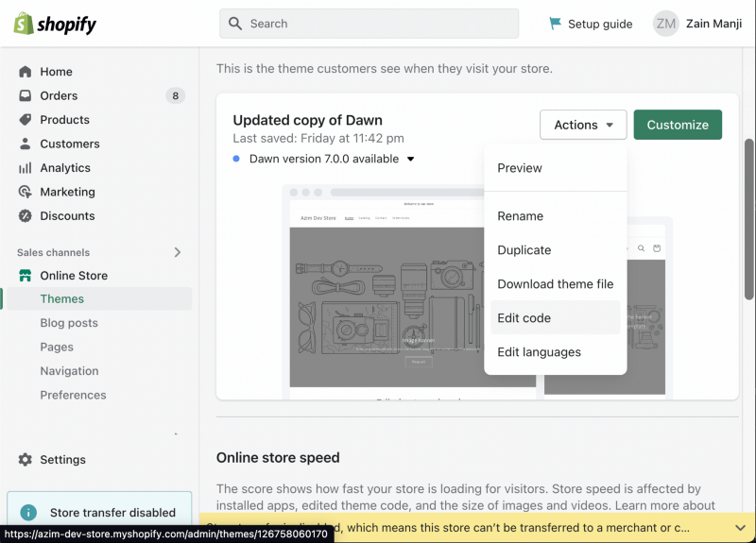The image size is (756, 543).
Task: Click the Online store speed heading
Action: coord(278,458)
